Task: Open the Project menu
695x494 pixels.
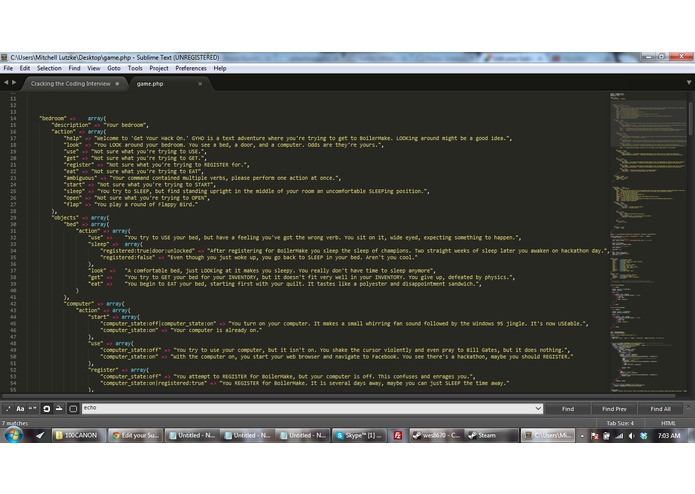Action: 159,68
